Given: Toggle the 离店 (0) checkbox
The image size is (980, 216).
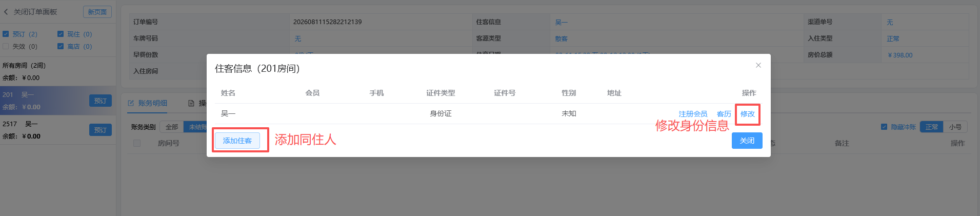Looking at the screenshot, I should pyautogui.click(x=61, y=46).
